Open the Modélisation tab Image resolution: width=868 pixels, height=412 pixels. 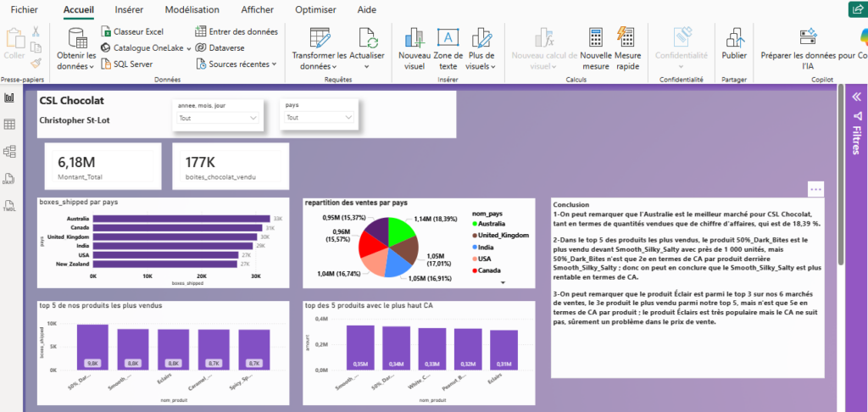(x=192, y=9)
